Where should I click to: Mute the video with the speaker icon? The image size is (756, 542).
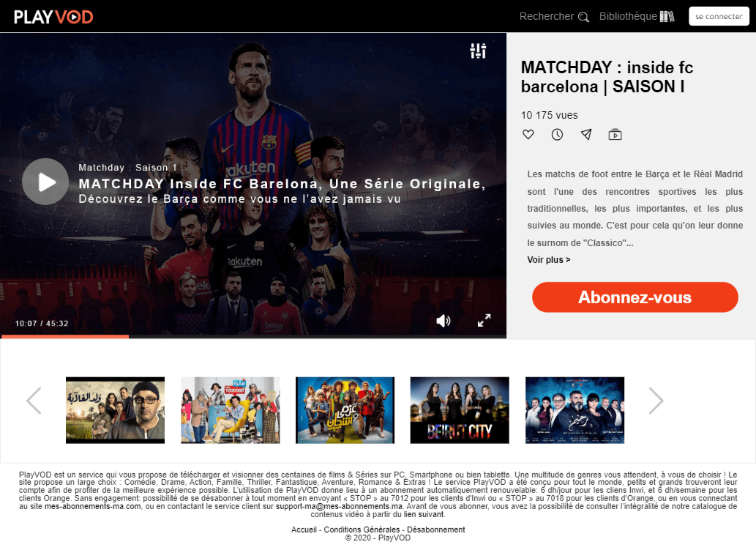point(443,321)
